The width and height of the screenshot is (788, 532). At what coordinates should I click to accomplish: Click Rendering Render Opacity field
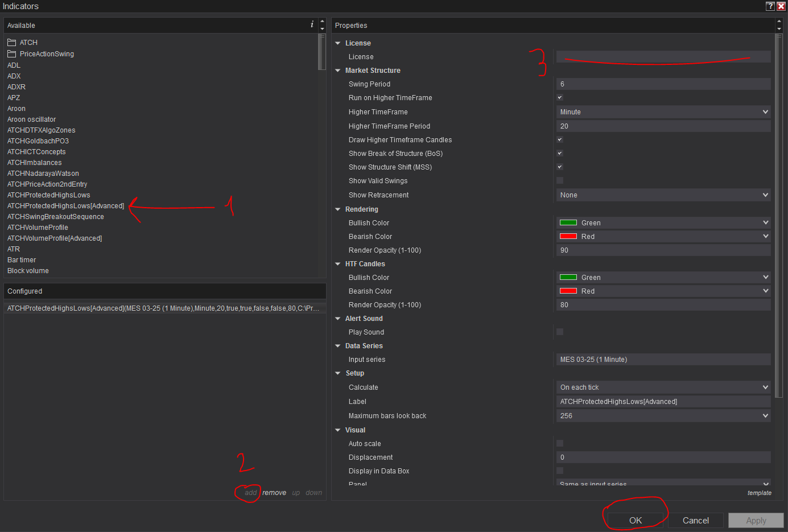coord(663,250)
